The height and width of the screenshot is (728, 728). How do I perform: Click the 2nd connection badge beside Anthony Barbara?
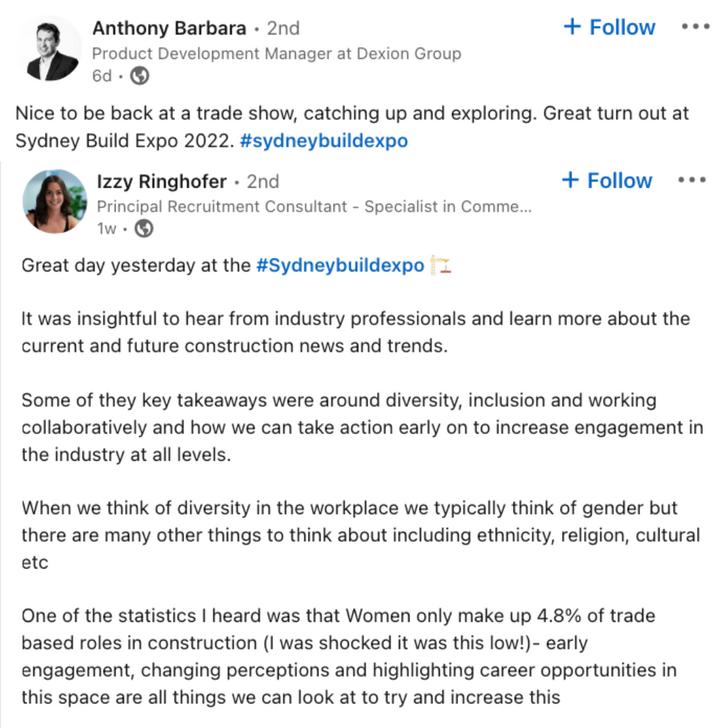coord(283,28)
